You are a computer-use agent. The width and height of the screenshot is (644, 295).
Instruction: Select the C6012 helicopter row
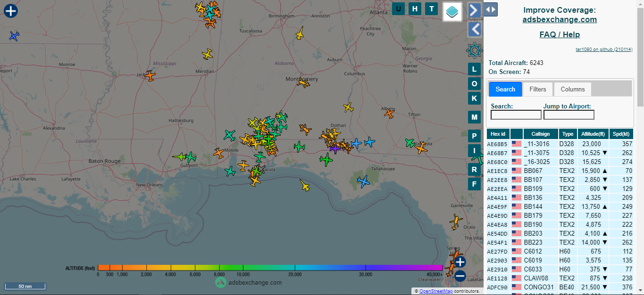tap(560, 251)
